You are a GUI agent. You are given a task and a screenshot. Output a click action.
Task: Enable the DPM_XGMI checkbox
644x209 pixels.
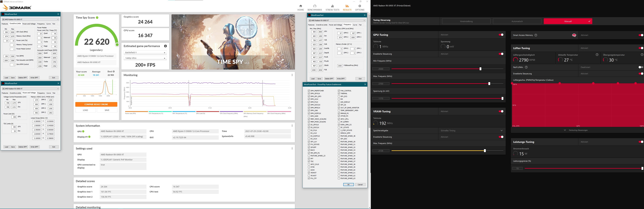pyautogui.click(x=309, y=116)
